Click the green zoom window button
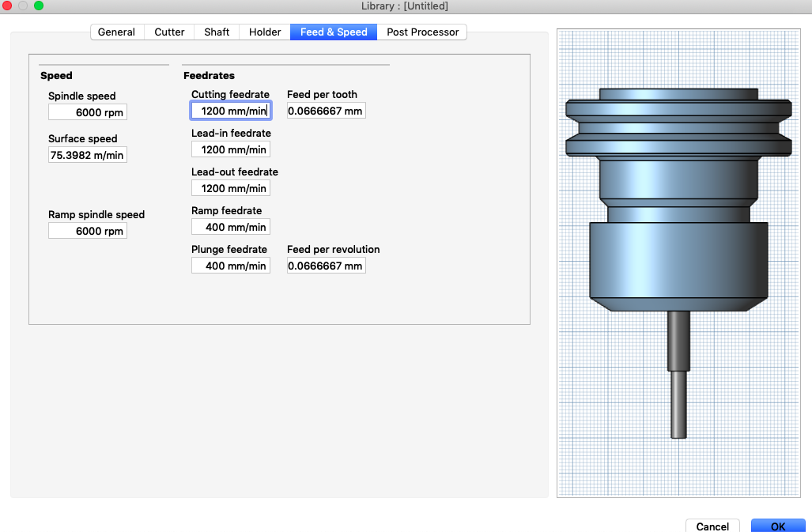Viewport: 812px width, 532px height. 39,6
